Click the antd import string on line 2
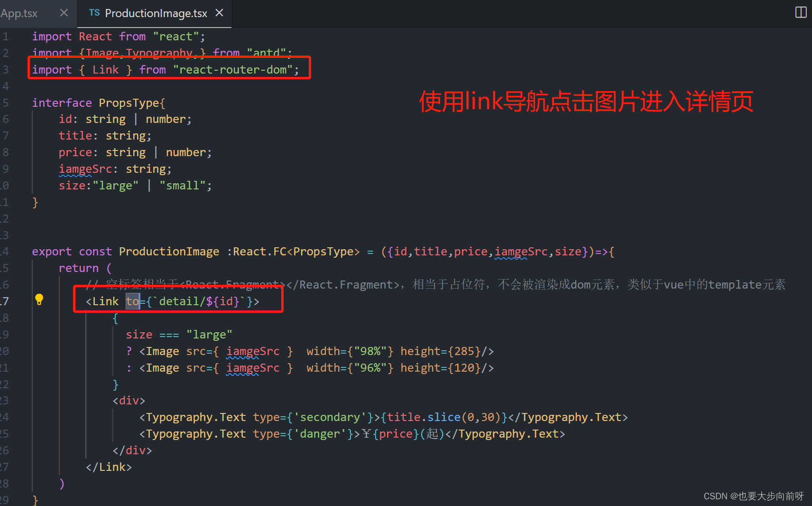This screenshot has height=506, width=812. point(266,53)
